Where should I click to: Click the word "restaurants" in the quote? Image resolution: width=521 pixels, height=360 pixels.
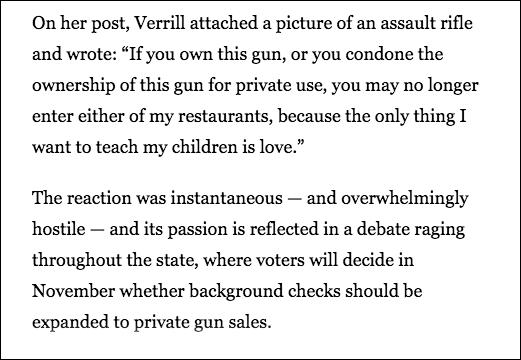[225, 117]
